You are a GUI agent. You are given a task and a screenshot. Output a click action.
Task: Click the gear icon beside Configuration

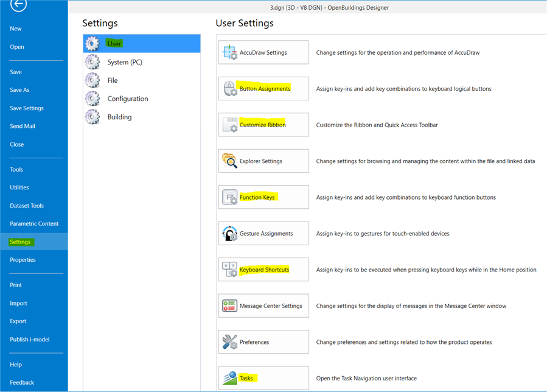click(x=92, y=99)
